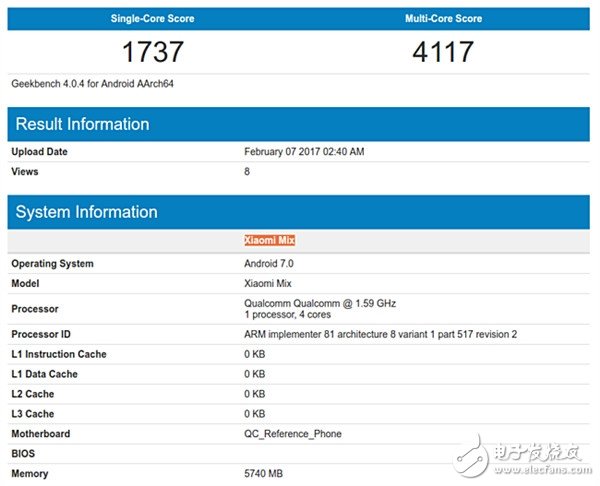Select the Android 7.0 operating system value
600x486 pixels.
269,264
